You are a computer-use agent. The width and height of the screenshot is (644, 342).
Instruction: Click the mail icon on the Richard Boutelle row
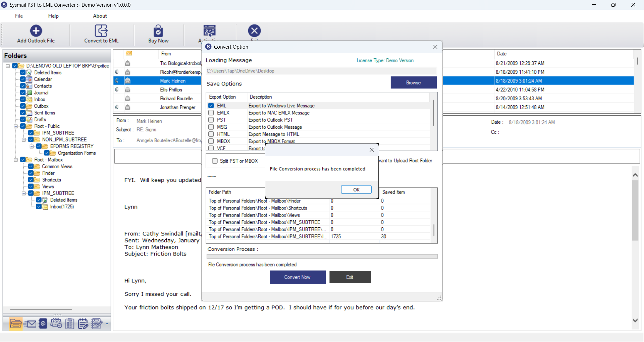pos(127,99)
